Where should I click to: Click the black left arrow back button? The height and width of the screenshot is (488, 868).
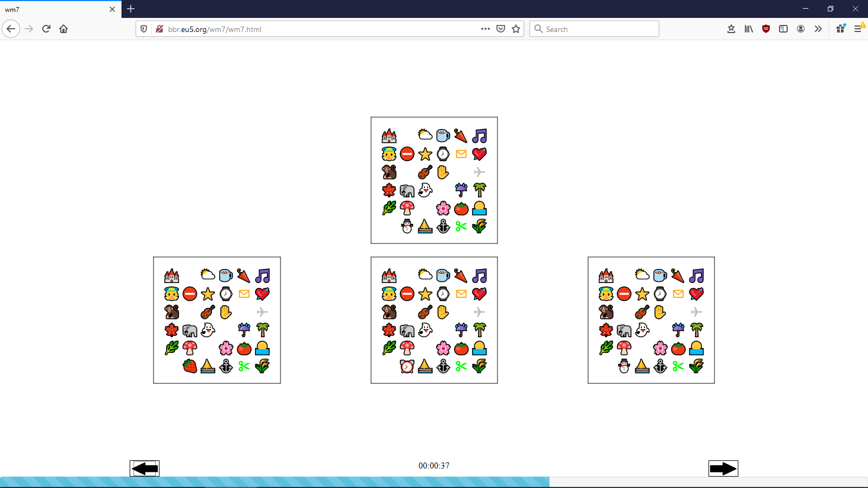pos(145,468)
